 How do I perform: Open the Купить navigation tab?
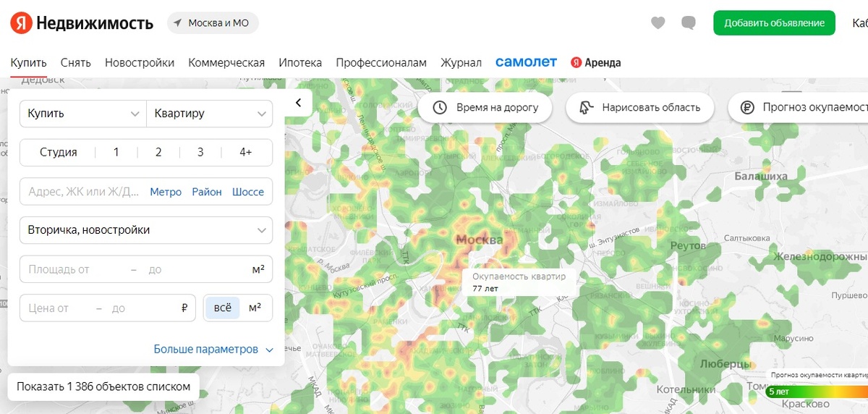[29, 63]
